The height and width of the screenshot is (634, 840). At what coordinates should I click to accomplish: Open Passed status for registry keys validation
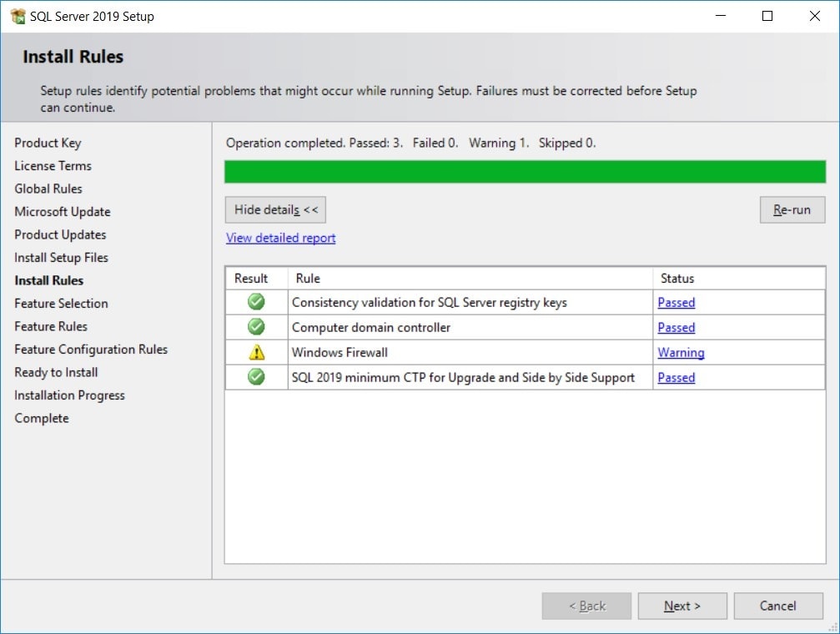click(676, 302)
